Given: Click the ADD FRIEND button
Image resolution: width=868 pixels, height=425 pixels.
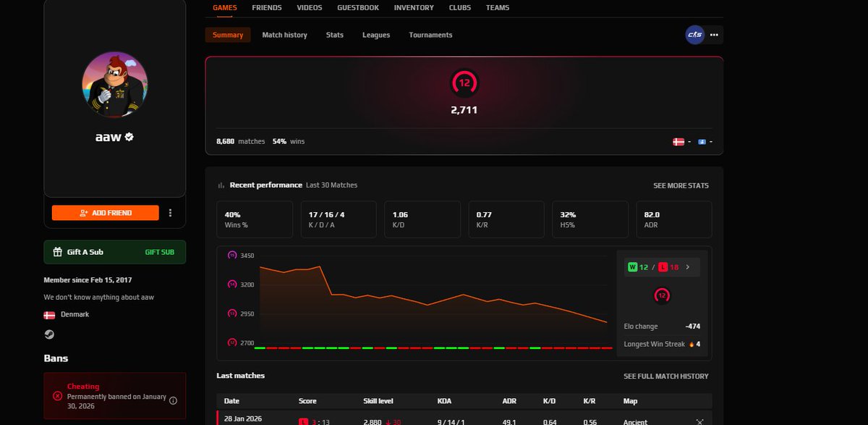Looking at the screenshot, I should point(106,213).
